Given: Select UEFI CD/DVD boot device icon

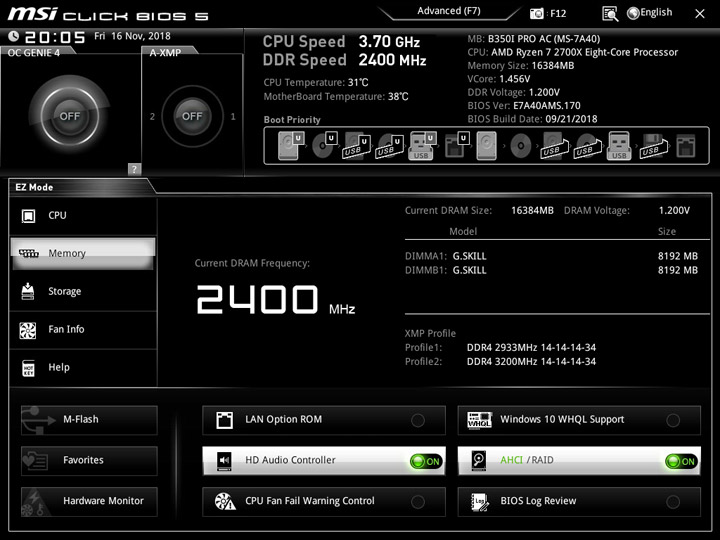Looking at the screenshot, I should [325, 146].
